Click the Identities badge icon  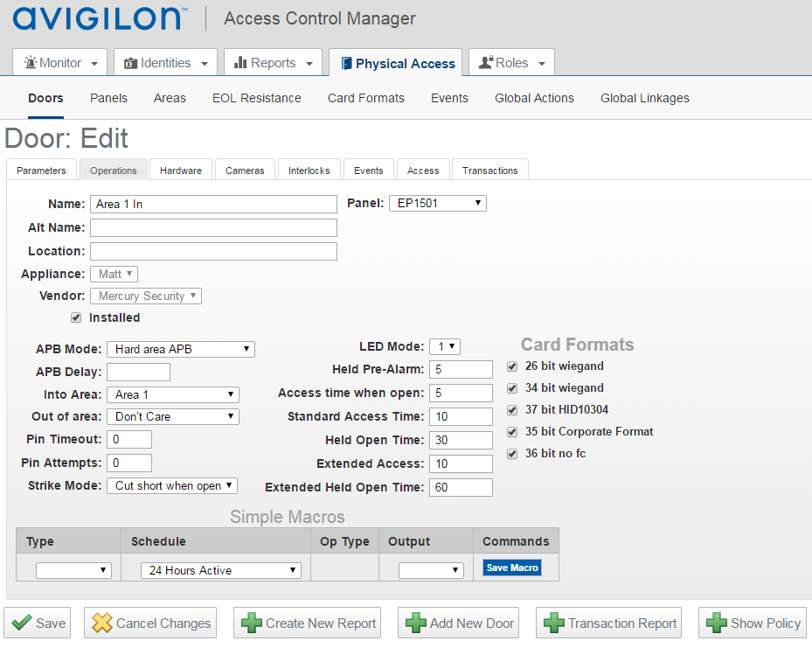131,63
